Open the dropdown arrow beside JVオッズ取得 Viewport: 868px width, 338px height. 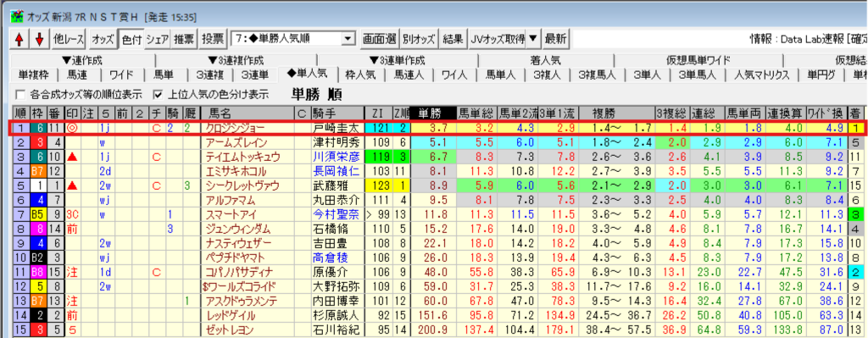tap(532, 39)
